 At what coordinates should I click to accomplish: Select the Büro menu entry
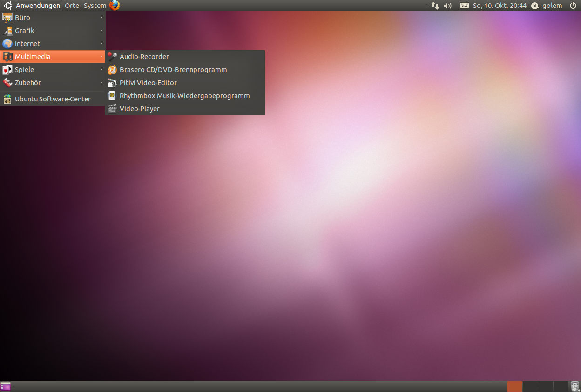click(x=53, y=18)
